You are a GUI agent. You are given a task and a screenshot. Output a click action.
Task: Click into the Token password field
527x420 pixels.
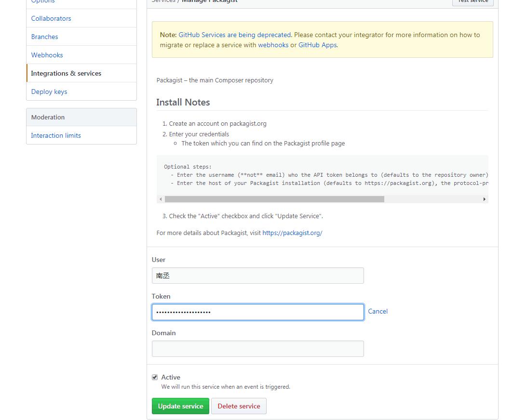click(258, 312)
